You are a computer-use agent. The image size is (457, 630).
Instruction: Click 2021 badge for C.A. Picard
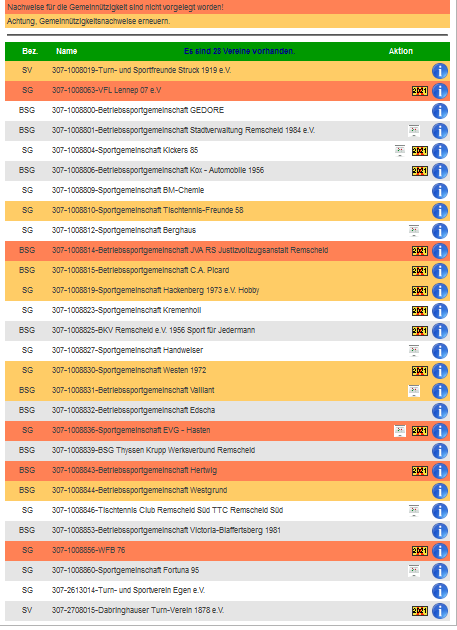coord(420,271)
